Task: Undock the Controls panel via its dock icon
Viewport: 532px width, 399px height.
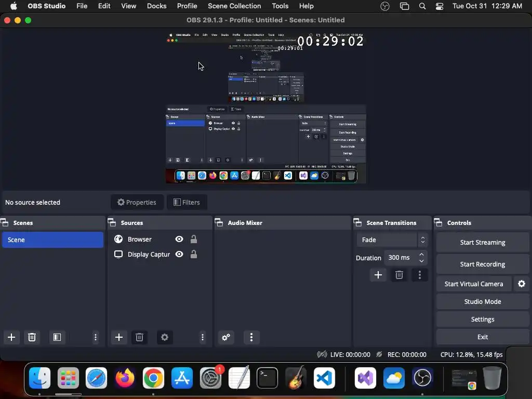Action: [x=438, y=223]
